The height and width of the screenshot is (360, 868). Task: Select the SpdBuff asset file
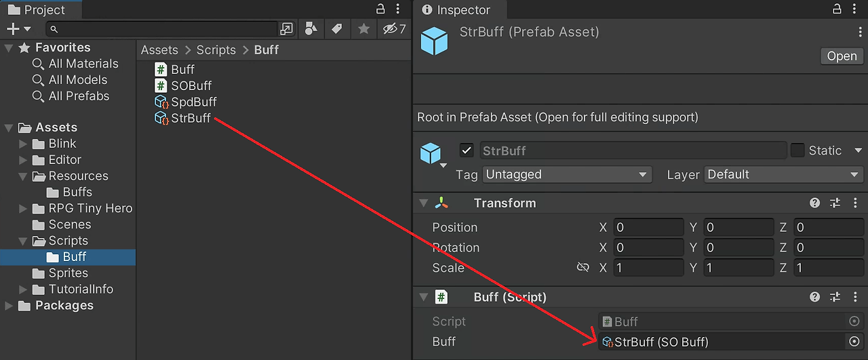(193, 102)
